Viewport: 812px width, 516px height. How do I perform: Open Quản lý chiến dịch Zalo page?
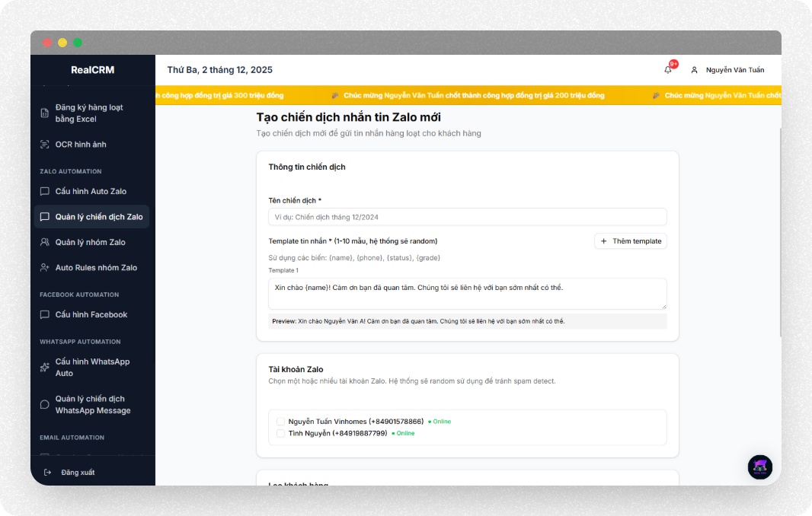click(91, 217)
